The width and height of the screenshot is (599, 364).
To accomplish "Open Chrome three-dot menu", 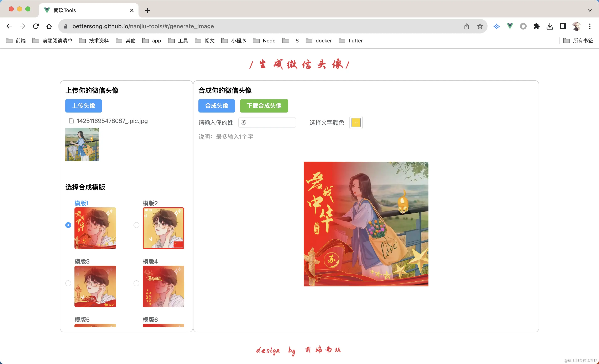I will click(x=590, y=26).
